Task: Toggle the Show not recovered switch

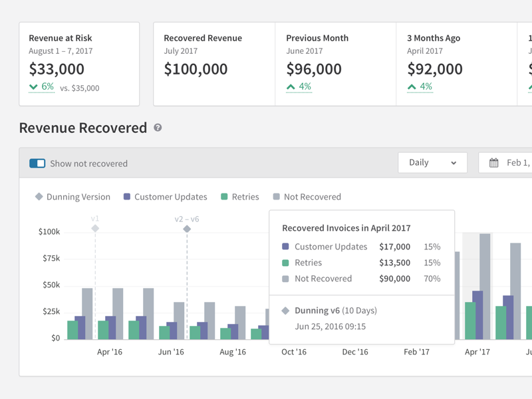Action: [x=37, y=164]
